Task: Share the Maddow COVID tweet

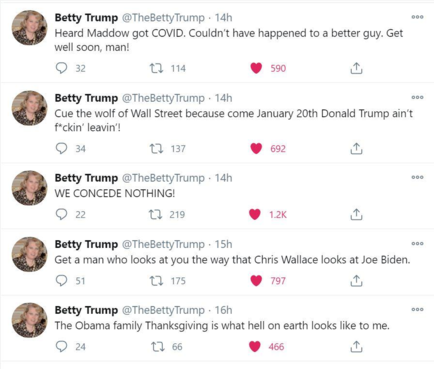Action: (356, 68)
